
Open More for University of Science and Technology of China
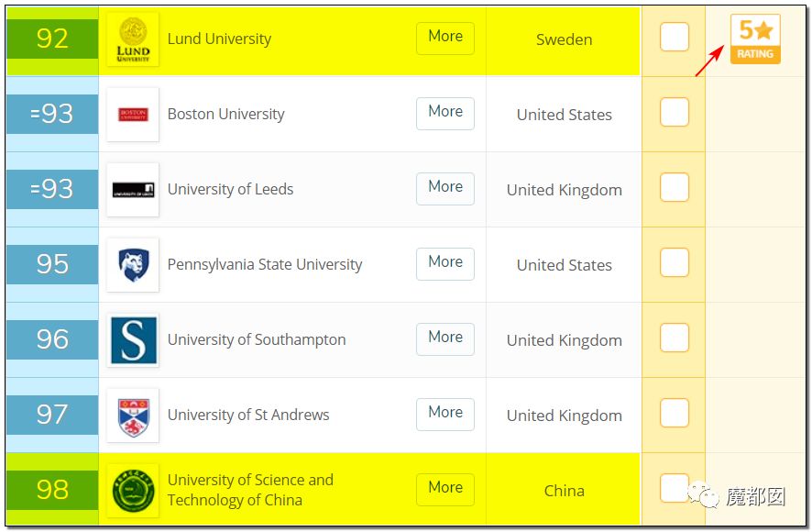445,490
